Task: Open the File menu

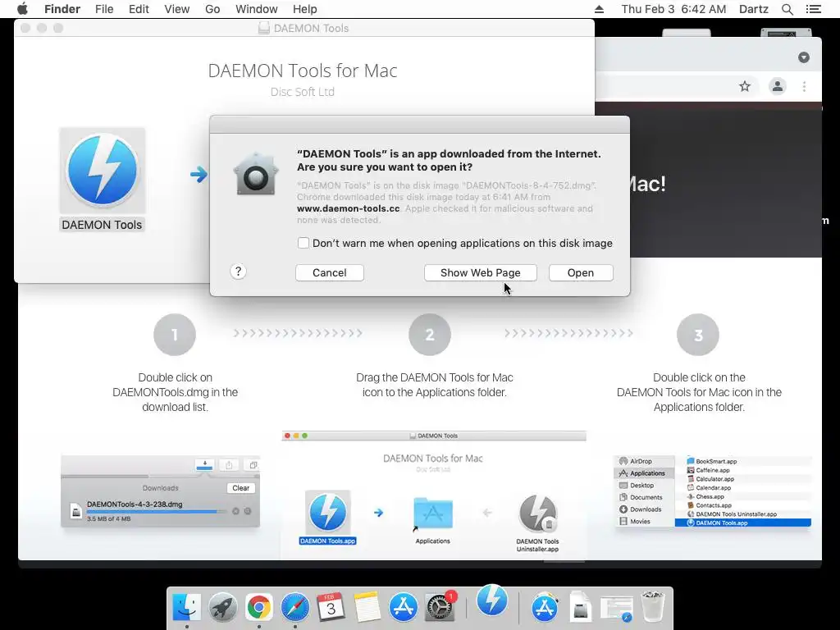Action: pyautogui.click(x=104, y=9)
